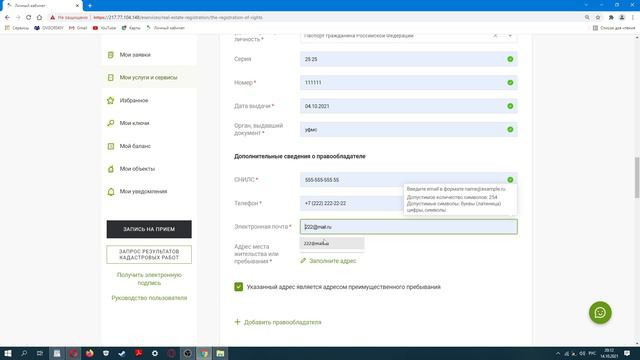
Task: Bookmark this page with star icon
Action: pos(598,18)
